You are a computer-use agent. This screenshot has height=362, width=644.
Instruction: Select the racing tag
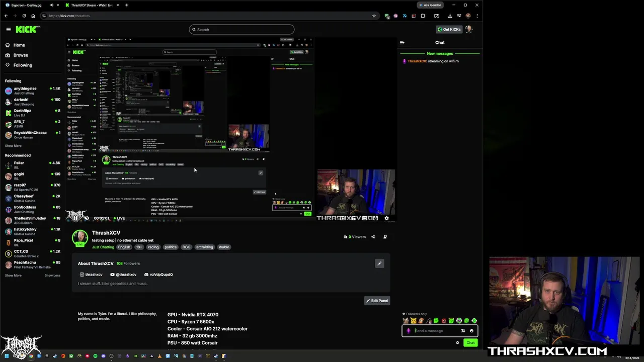pyautogui.click(x=153, y=247)
